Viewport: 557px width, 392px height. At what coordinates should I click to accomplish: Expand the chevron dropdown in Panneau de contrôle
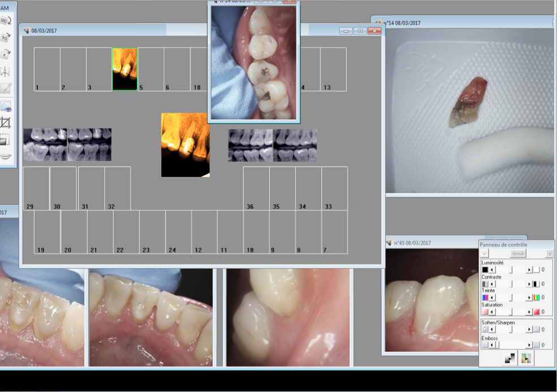(x=485, y=254)
